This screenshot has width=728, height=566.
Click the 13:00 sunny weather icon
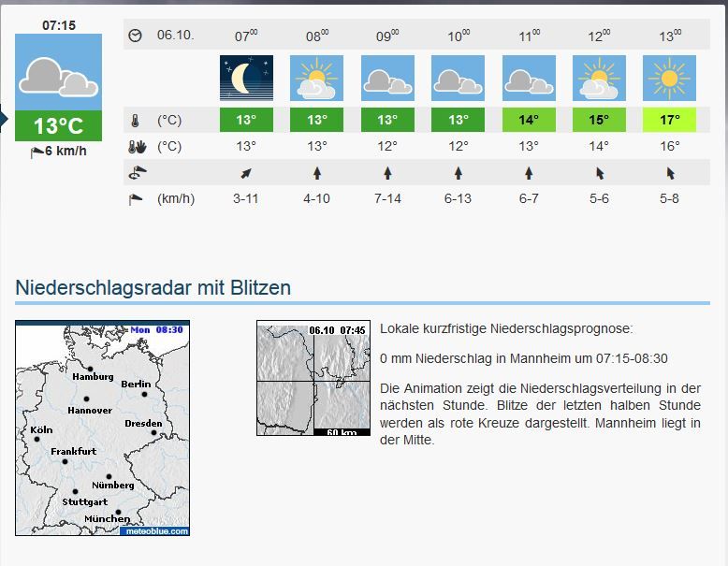coord(670,79)
